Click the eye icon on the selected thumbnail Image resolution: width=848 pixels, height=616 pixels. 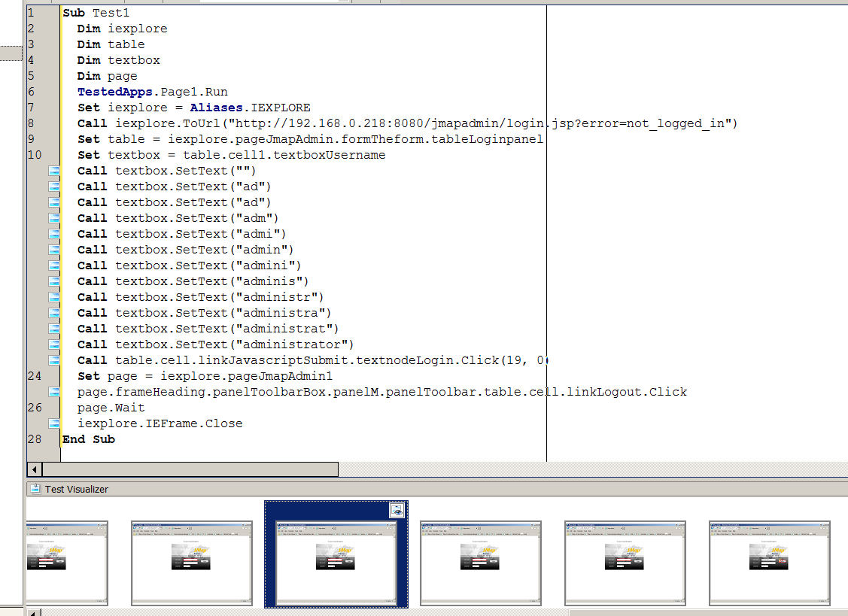(397, 510)
